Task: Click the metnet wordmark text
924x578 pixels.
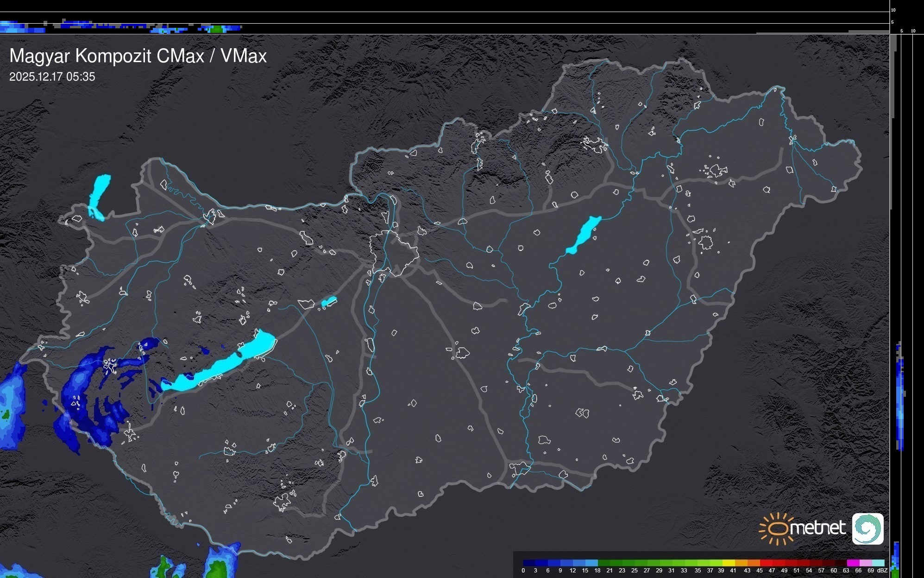Action: pyautogui.click(x=817, y=528)
